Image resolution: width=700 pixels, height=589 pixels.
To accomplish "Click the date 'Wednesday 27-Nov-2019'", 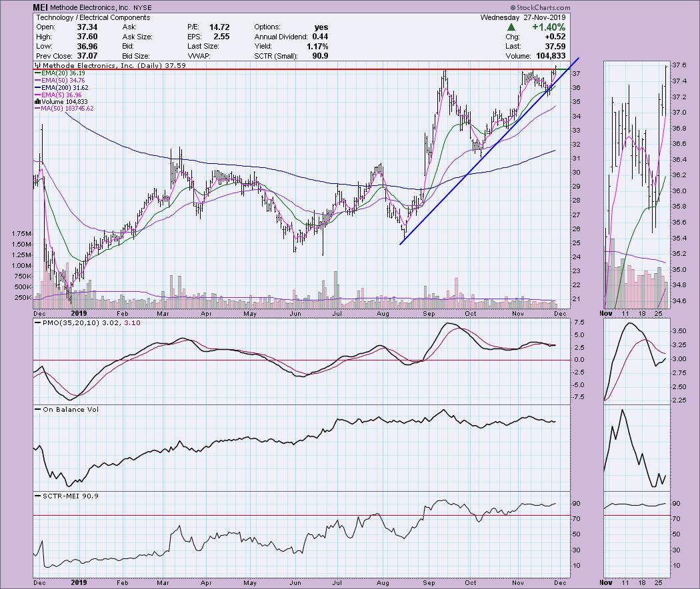I will (x=523, y=17).
